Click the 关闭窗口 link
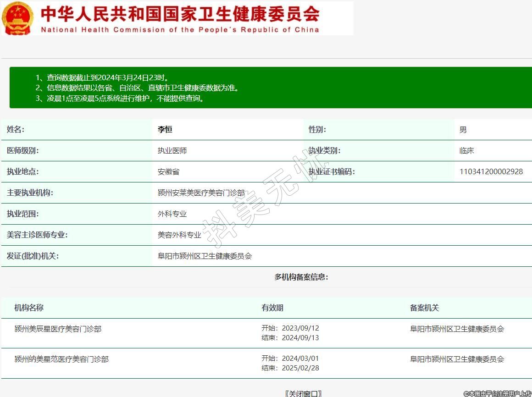The height and width of the screenshot is (397, 532). click(303, 393)
